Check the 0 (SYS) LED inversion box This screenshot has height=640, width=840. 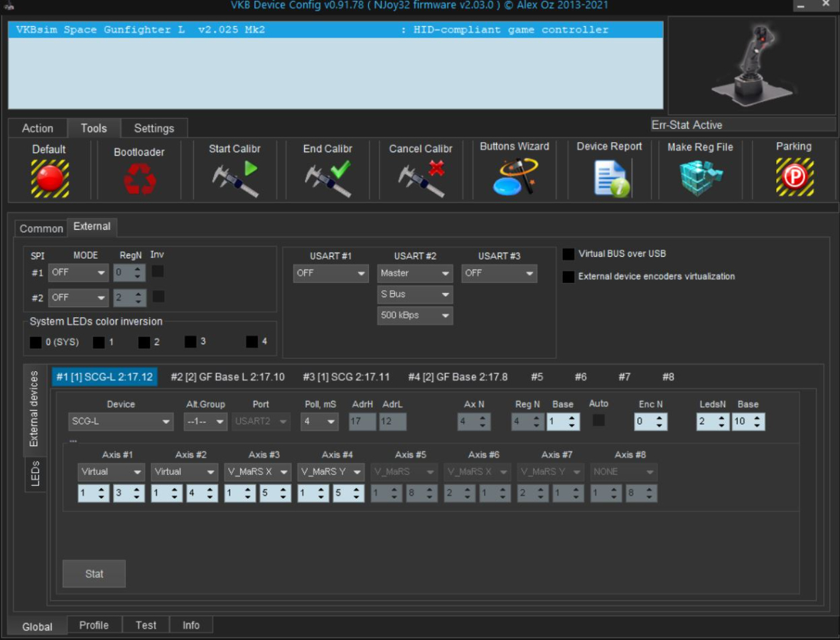coord(36,342)
